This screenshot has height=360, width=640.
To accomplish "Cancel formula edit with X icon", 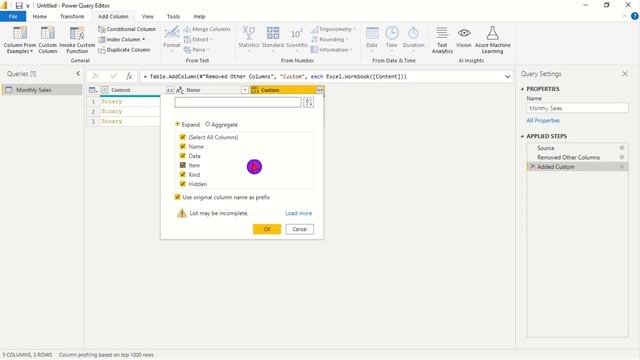I will click(96, 76).
